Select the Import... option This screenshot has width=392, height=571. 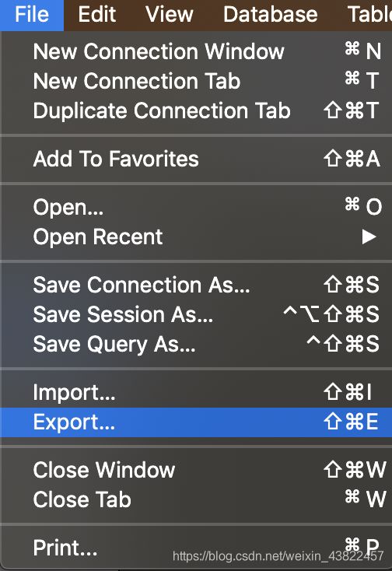pyautogui.click(x=196, y=393)
